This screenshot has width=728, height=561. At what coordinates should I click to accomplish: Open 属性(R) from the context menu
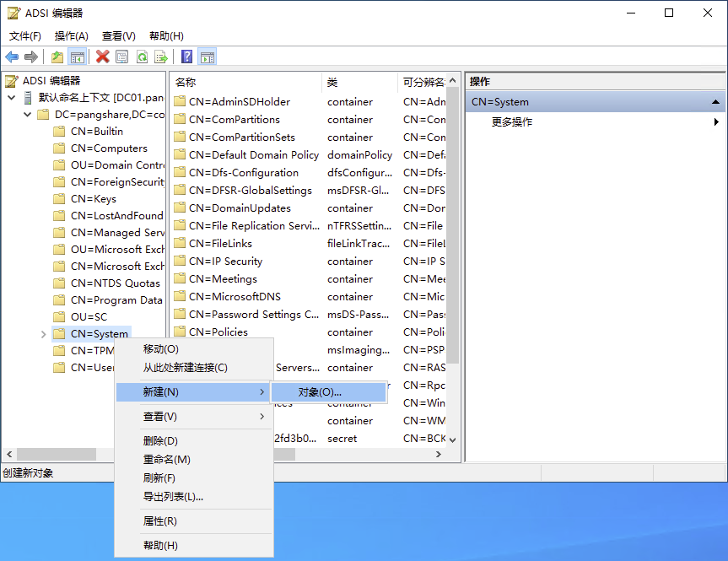[x=194, y=521]
